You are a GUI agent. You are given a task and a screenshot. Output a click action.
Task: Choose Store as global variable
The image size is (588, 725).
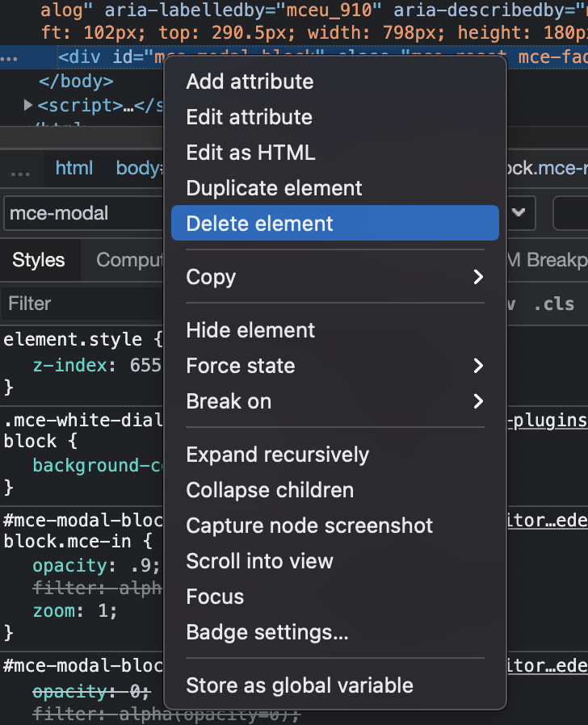point(335,685)
